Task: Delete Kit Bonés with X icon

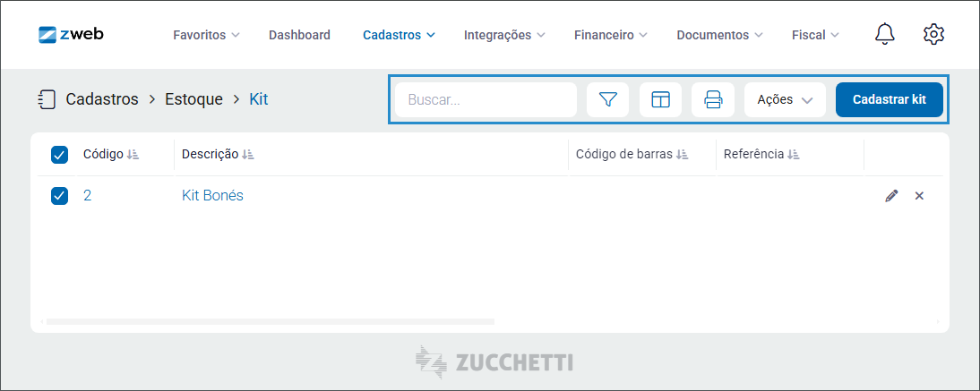Action: (919, 196)
